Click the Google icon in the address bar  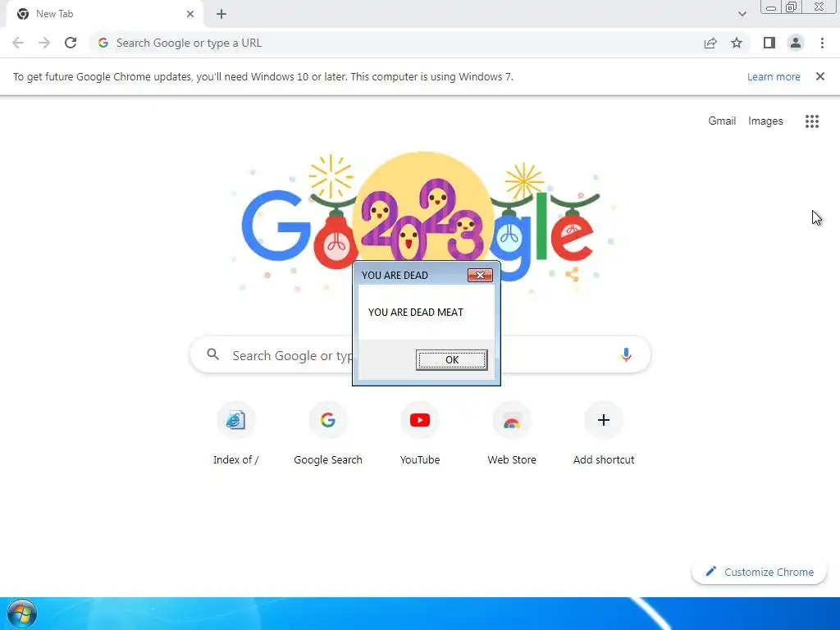(103, 43)
